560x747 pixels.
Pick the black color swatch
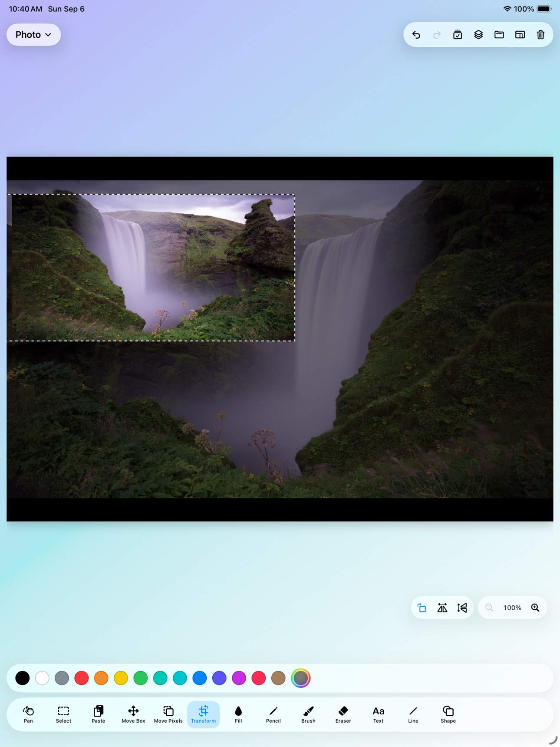click(23, 678)
